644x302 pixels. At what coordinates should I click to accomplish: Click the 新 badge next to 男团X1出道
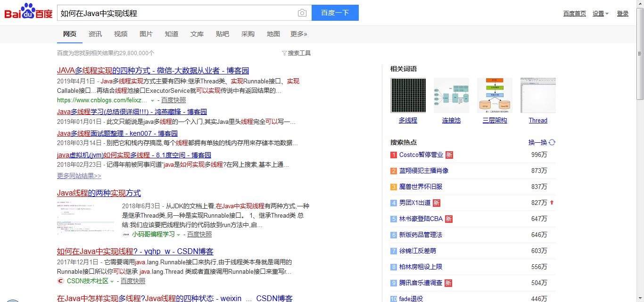click(x=437, y=203)
